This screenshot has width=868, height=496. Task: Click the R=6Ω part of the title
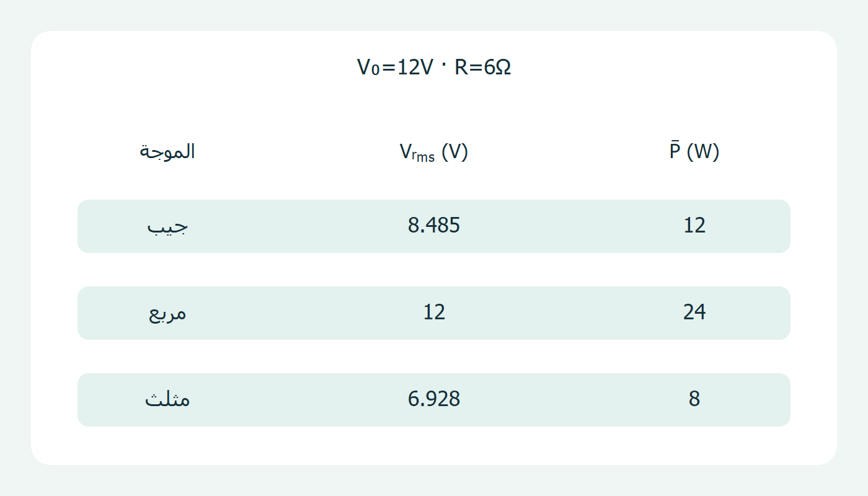pyautogui.click(x=483, y=67)
